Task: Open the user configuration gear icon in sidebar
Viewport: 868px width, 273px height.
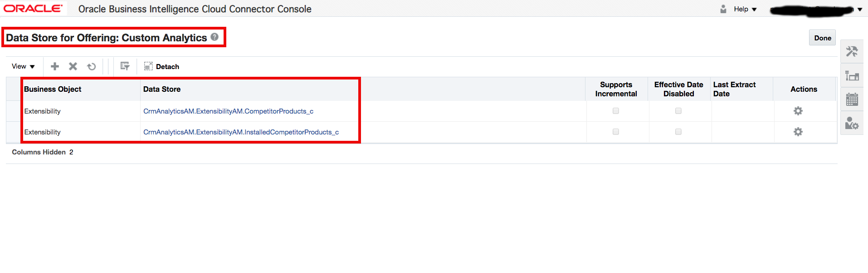Action: (852, 123)
